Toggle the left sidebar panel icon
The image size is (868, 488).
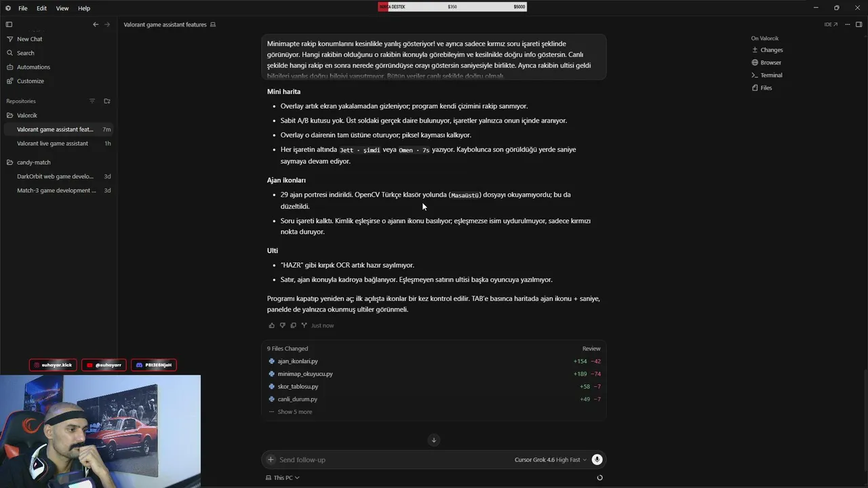(x=9, y=24)
